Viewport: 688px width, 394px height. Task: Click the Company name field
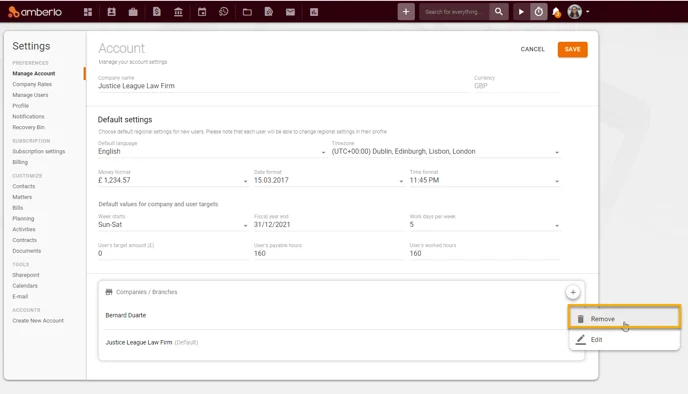point(283,86)
